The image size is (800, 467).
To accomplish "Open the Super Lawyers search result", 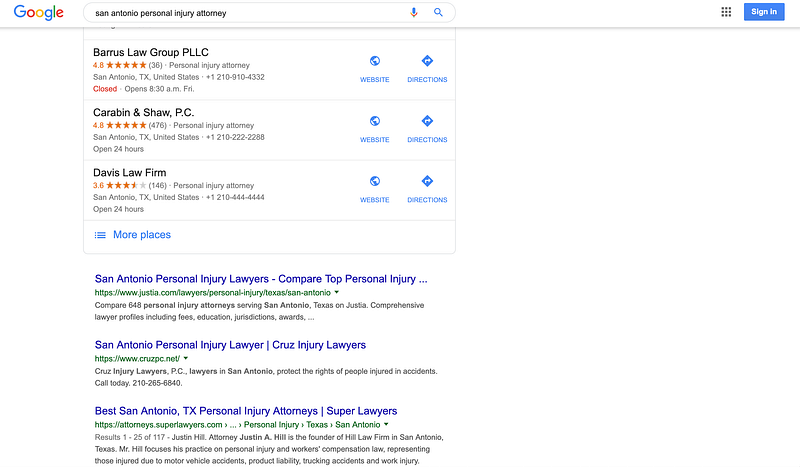I will click(246, 411).
